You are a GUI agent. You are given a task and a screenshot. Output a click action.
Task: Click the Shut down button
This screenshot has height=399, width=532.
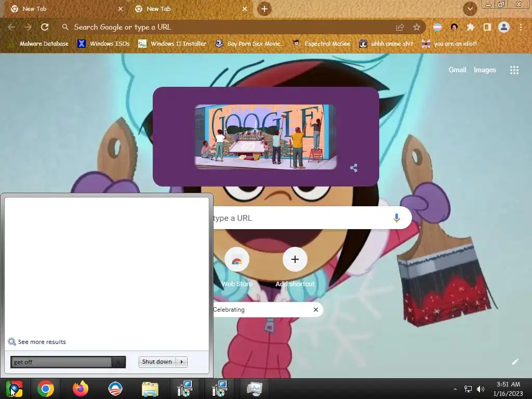(x=157, y=362)
